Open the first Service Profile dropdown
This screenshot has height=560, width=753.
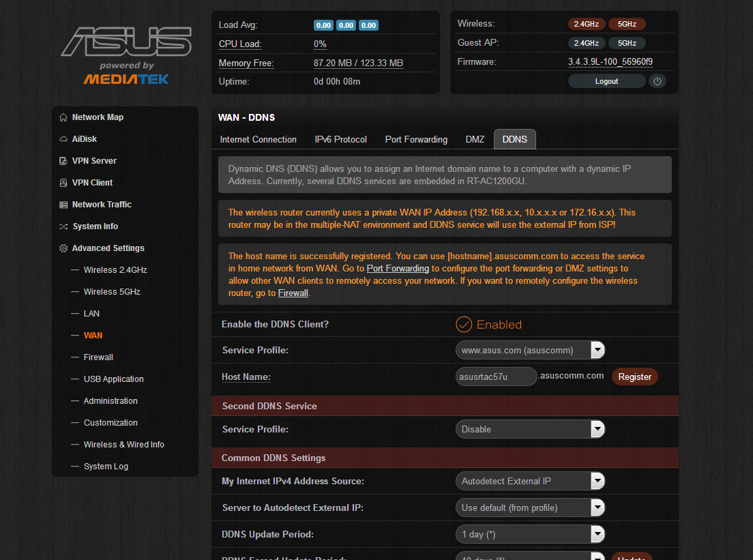[x=530, y=350]
